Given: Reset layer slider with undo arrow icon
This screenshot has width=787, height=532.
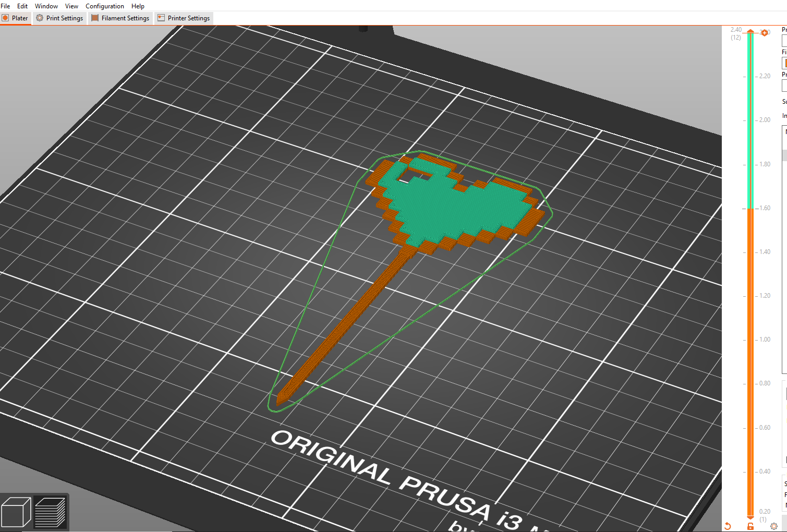Looking at the screenshot, I should (728, 526).
